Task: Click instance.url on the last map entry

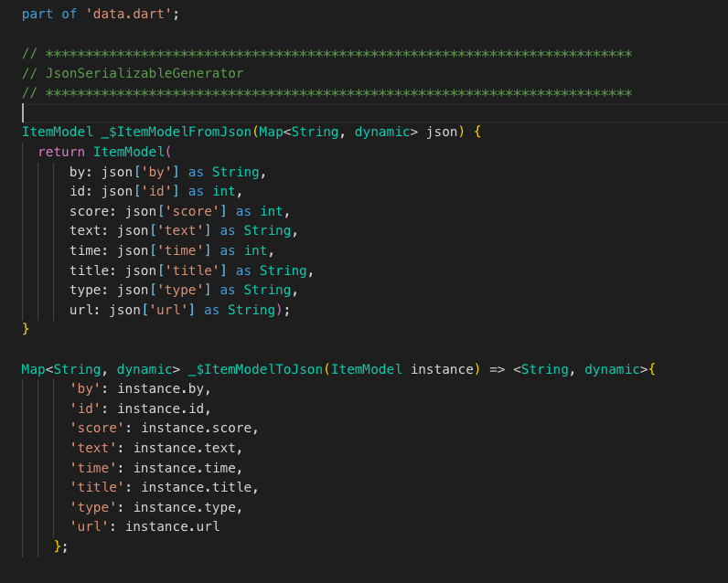Action: (172, 526)
